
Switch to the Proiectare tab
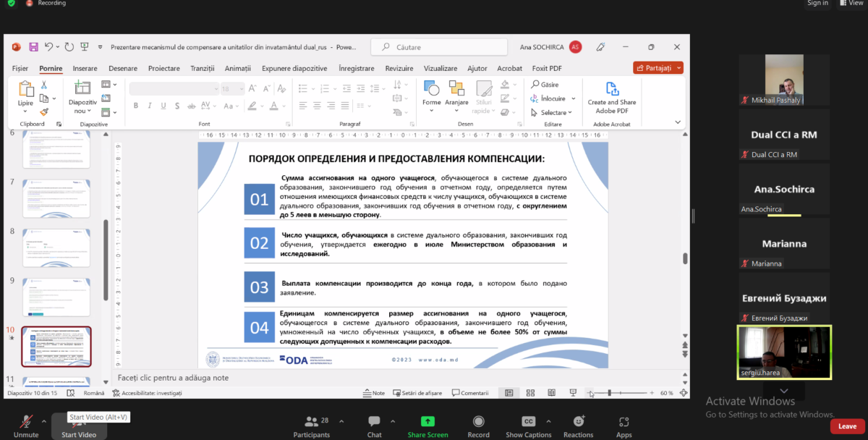pyautogui.click(x=164, y=68)
